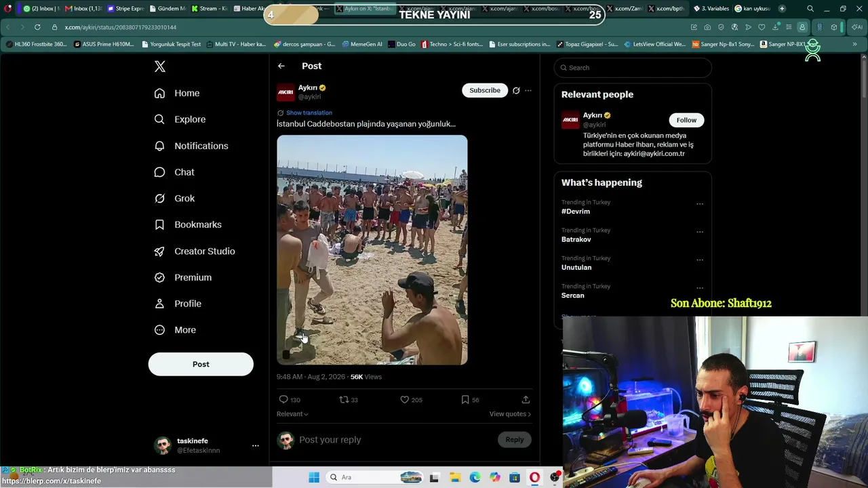
Task: Switch to the Inbox (1,13 Gmail tab
Action: pos(83,9)
